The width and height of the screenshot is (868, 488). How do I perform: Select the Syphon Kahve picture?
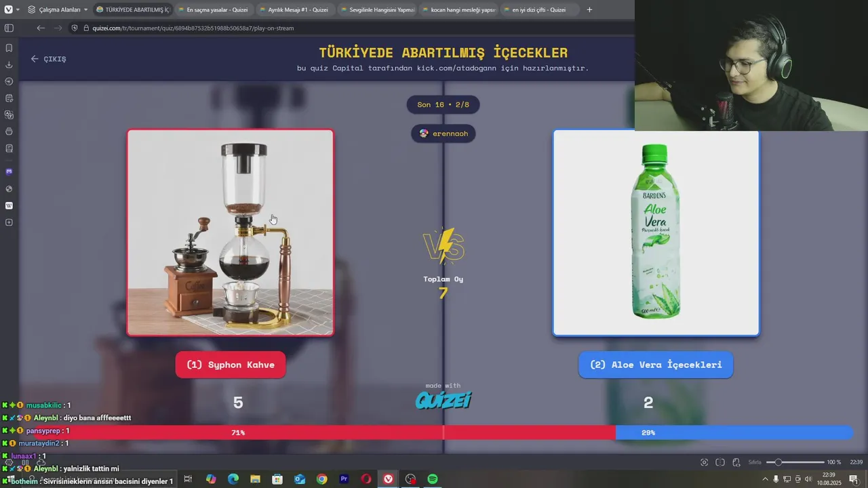(231, 232)
